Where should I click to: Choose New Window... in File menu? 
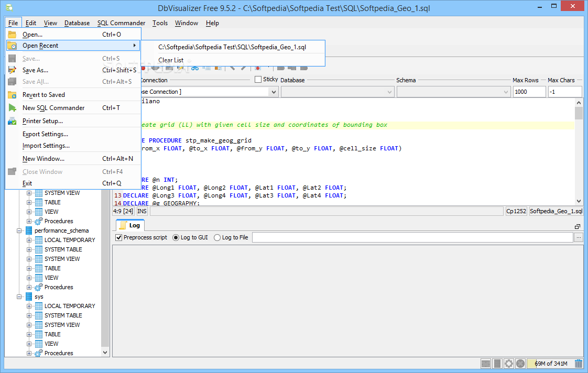(x=73, y=159)
